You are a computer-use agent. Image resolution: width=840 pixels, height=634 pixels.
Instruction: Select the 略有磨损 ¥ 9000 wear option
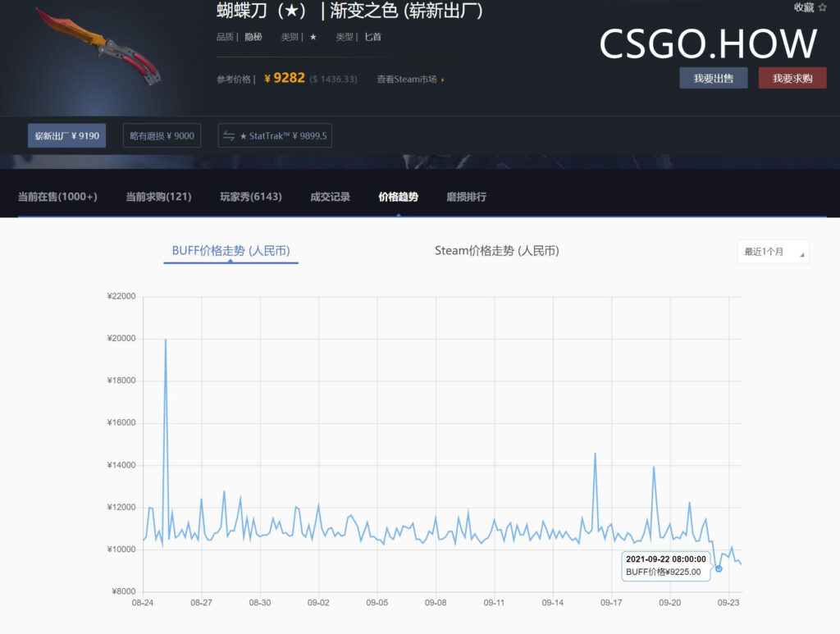tap(162, 135)
